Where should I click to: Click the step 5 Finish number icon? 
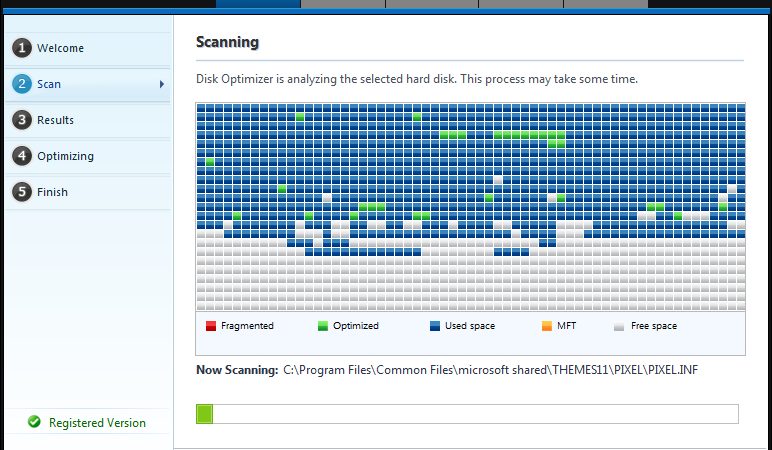point(22,192)
